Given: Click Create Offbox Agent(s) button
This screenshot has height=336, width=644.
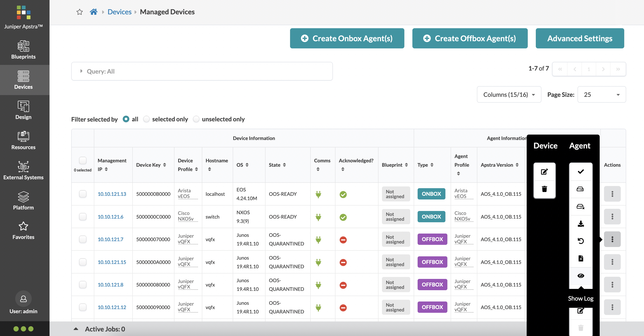Looking at the screenshot, I should pyautogui.click(x=470, y=38).
